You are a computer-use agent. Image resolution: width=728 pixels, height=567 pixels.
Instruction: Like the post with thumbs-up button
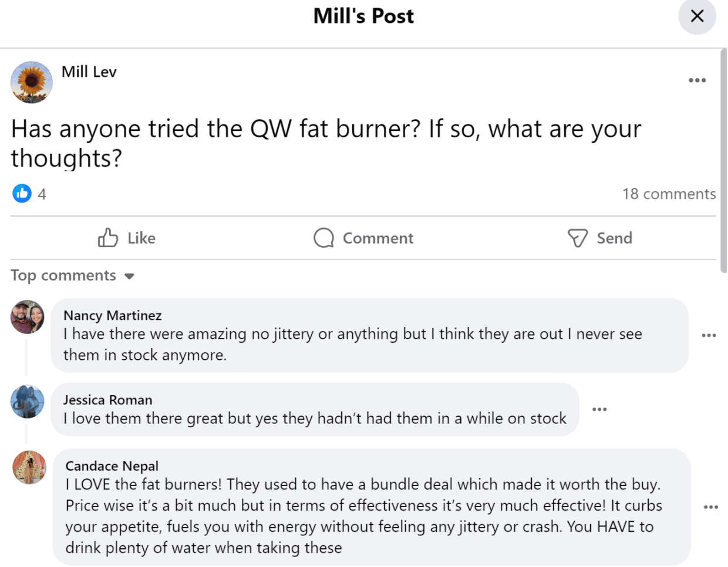coord(126,238)
